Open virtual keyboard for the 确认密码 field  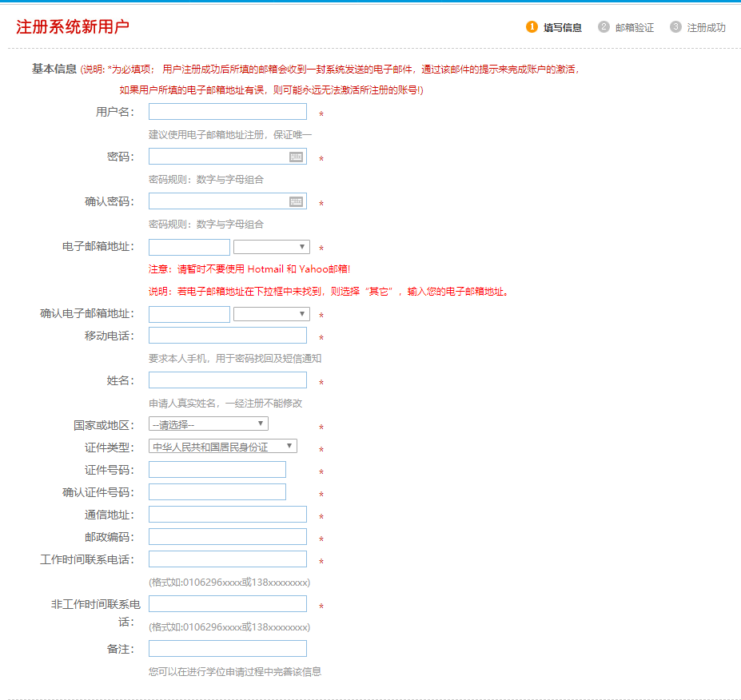coord(297,201)
